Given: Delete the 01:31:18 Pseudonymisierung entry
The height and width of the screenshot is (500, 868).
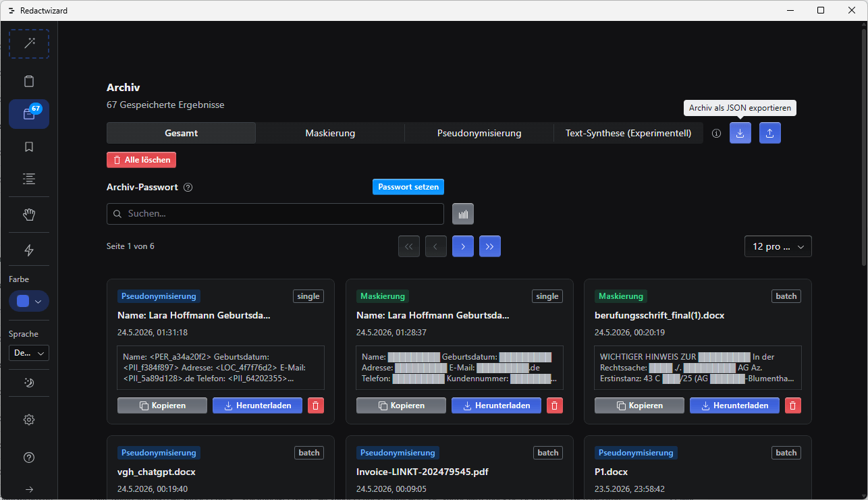Looking at the screenshot, I should [316, 406].
